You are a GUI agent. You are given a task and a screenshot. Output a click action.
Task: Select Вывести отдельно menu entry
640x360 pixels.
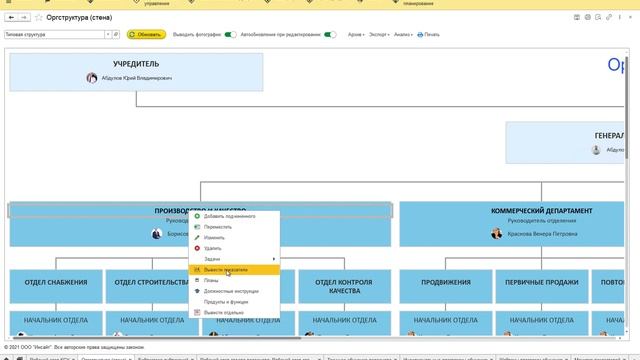click(x=234, y=312)
